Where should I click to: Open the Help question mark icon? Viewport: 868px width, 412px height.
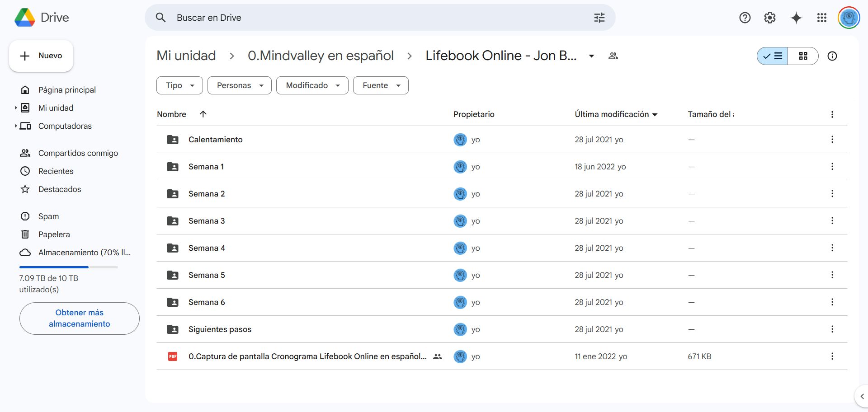pos(745,18)
